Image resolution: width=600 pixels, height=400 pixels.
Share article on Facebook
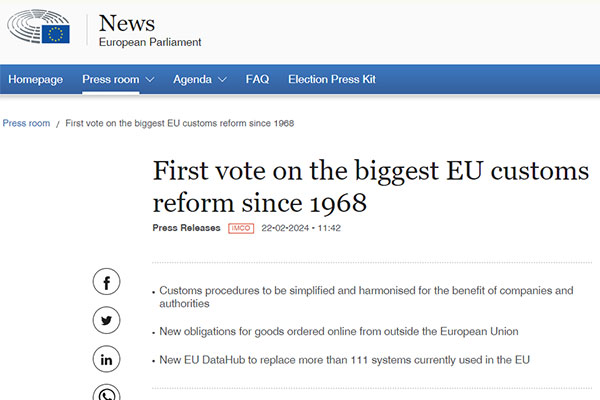coord(106,282)
